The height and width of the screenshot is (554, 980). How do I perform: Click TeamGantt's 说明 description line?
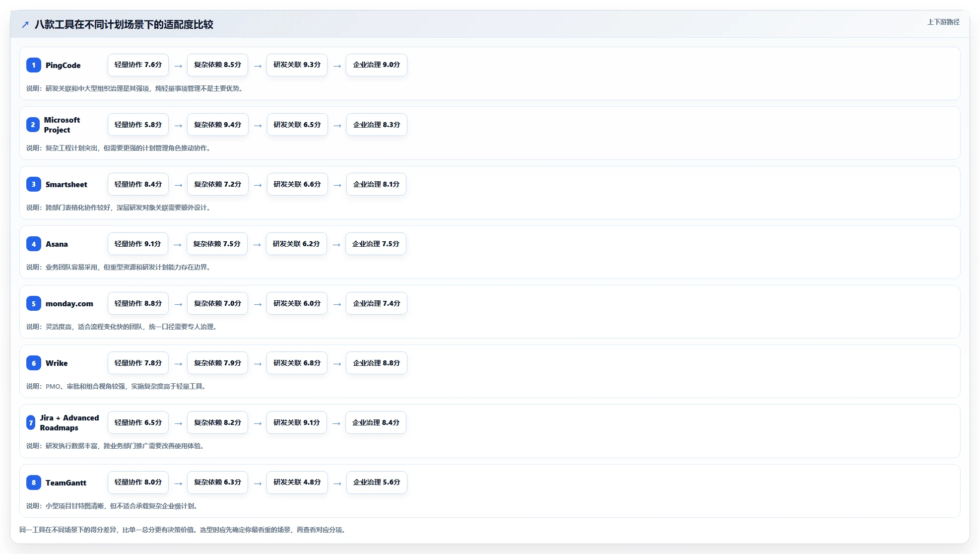[x=112, y=506]
